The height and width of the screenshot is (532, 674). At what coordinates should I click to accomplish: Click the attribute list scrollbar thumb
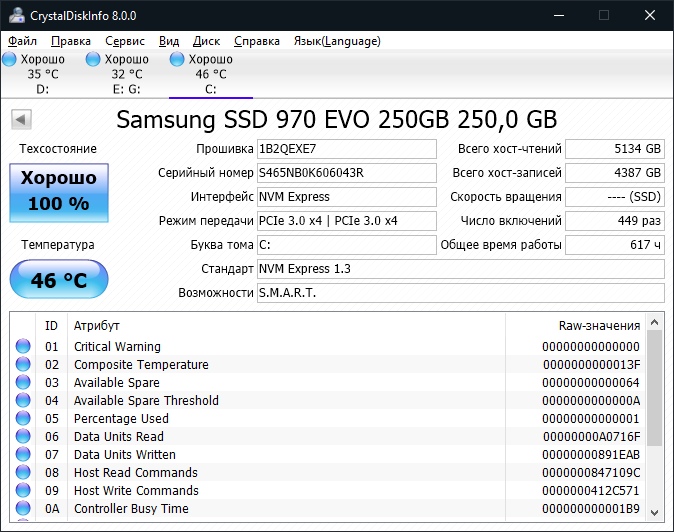(655, 388)
